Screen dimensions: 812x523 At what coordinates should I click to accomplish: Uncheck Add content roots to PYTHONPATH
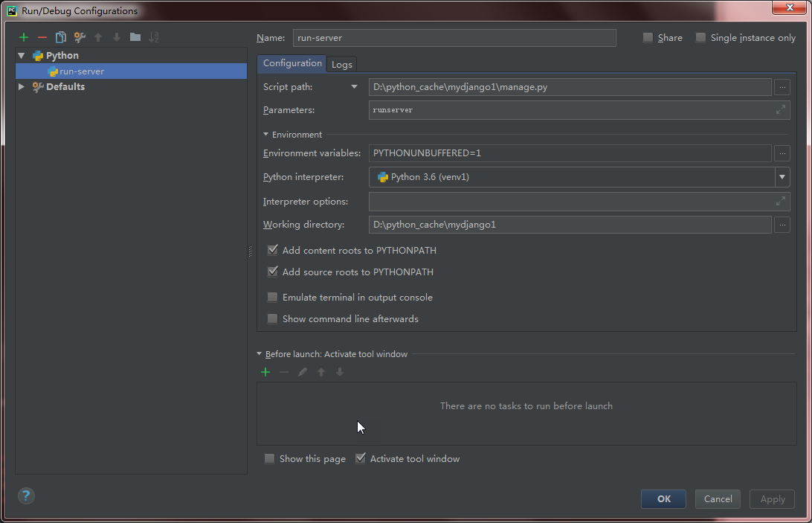273,251
